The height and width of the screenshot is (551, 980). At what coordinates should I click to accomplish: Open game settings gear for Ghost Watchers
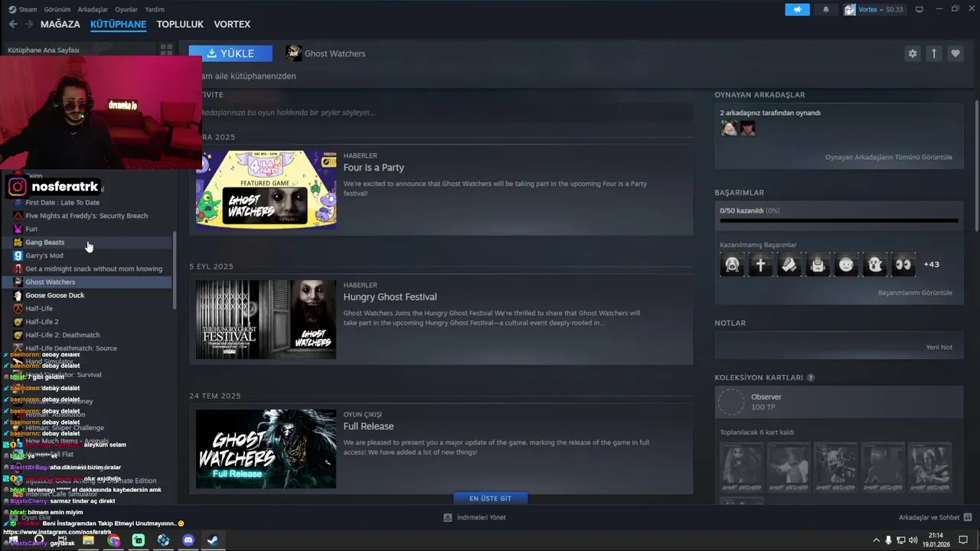click(x=912, y=54)
